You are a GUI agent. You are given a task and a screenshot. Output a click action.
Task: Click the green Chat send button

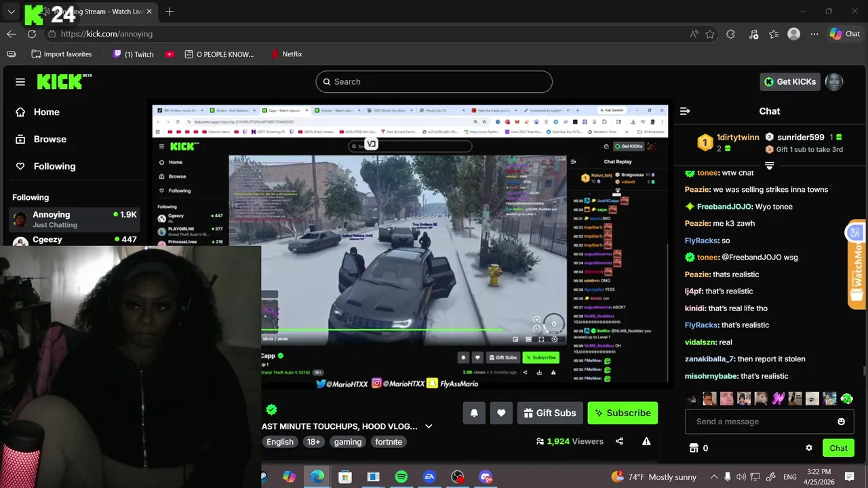click(838, 448)
